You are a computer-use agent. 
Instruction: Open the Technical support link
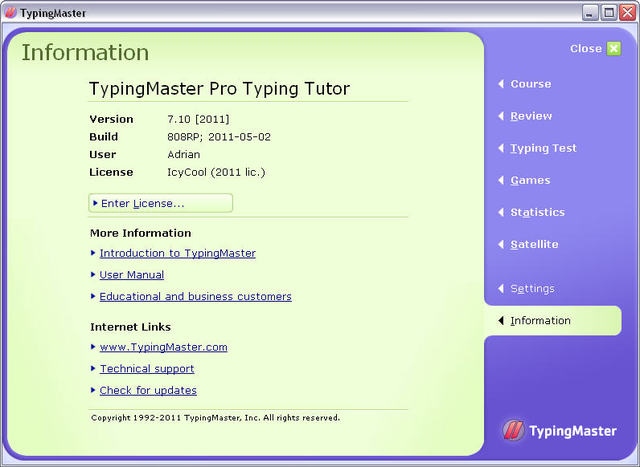click(147, 369)
